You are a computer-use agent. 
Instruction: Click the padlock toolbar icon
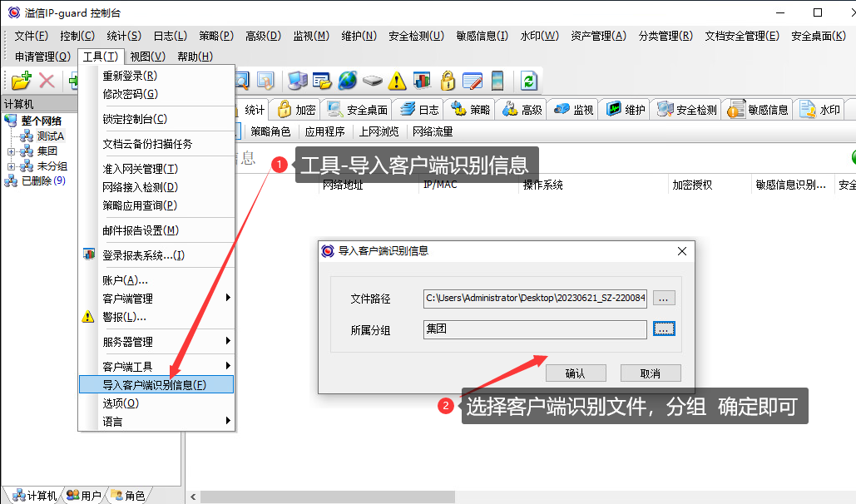pyautogui.click(x=448, y=81)
